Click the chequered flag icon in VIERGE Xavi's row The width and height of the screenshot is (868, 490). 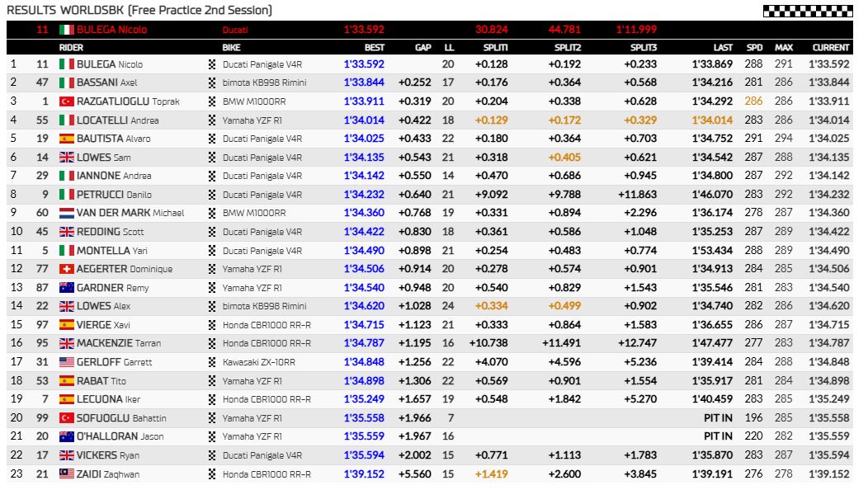(212, 325)
